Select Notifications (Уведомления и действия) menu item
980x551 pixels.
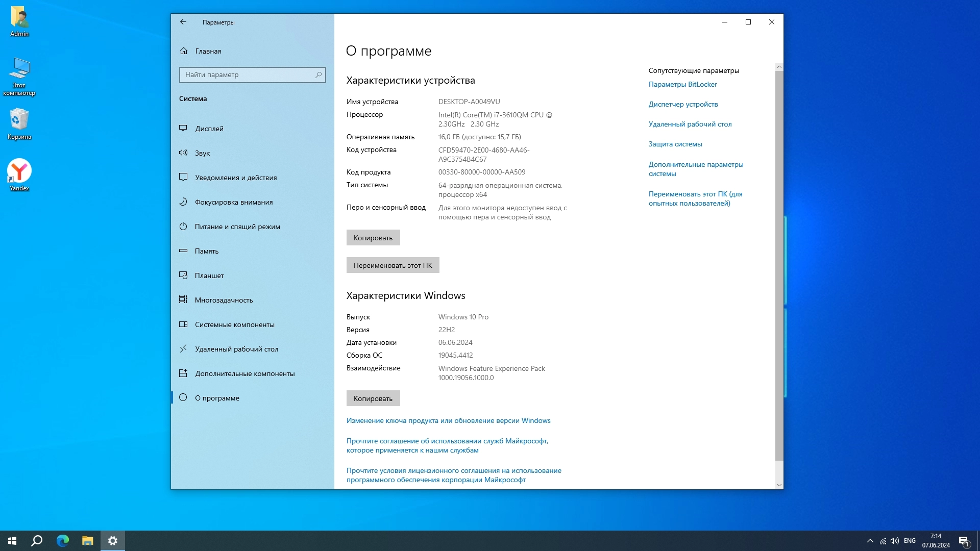pos(235,178)
